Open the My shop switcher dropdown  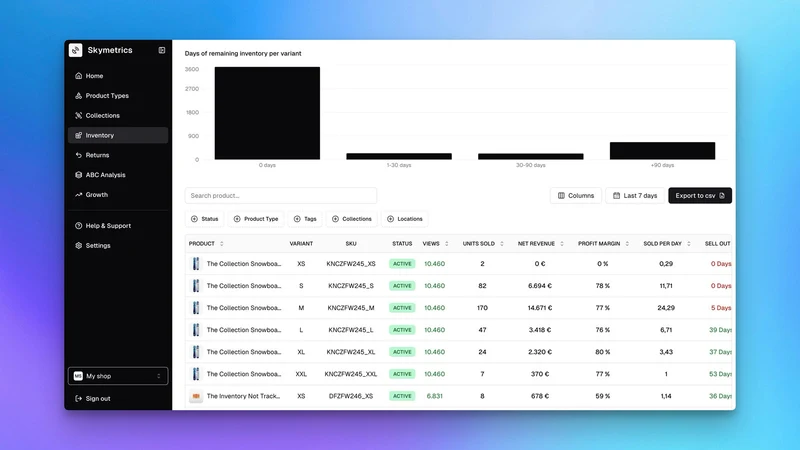click(x=118, y=376)
